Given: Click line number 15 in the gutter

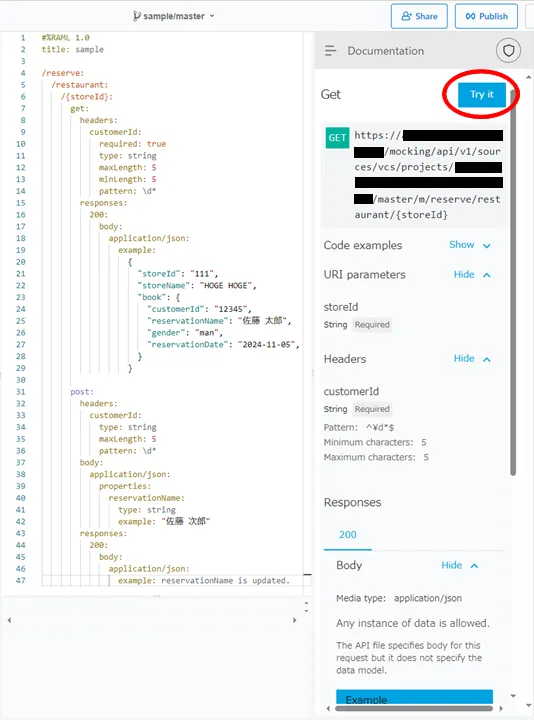Looking at the screenshot, I should 21,203.
